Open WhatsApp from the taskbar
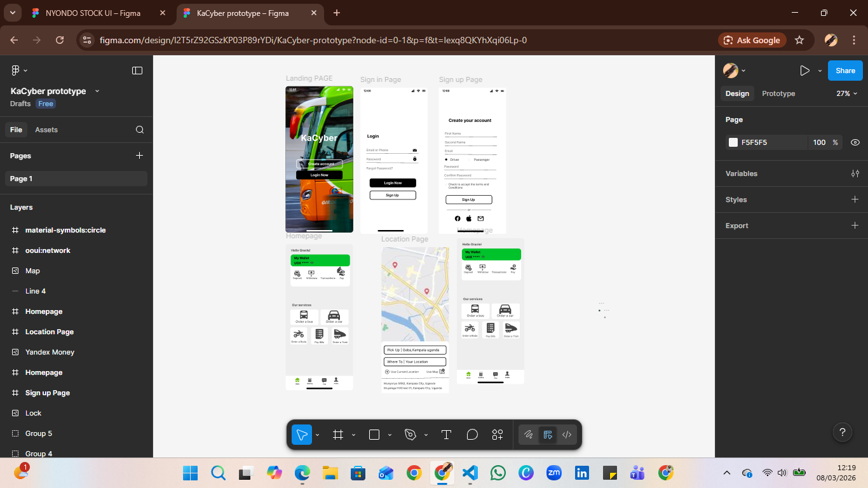This screenshot has width=868, height=488. pyautogui.click(x=498, y=473)
